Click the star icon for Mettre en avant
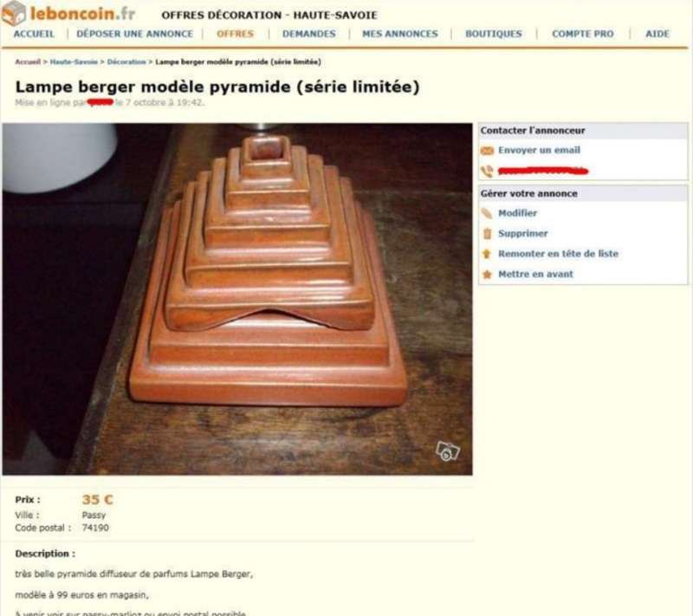Screen dimensions: 693x616 pos(487,275)
